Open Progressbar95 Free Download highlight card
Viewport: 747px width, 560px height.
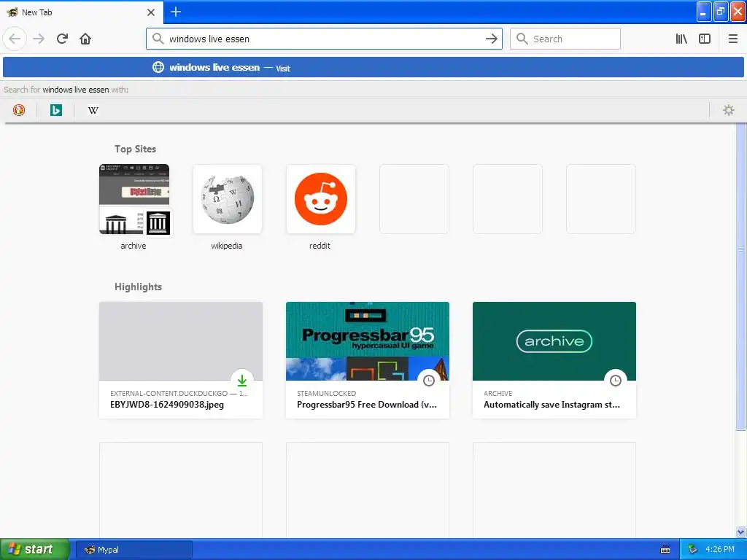point(368,360)
